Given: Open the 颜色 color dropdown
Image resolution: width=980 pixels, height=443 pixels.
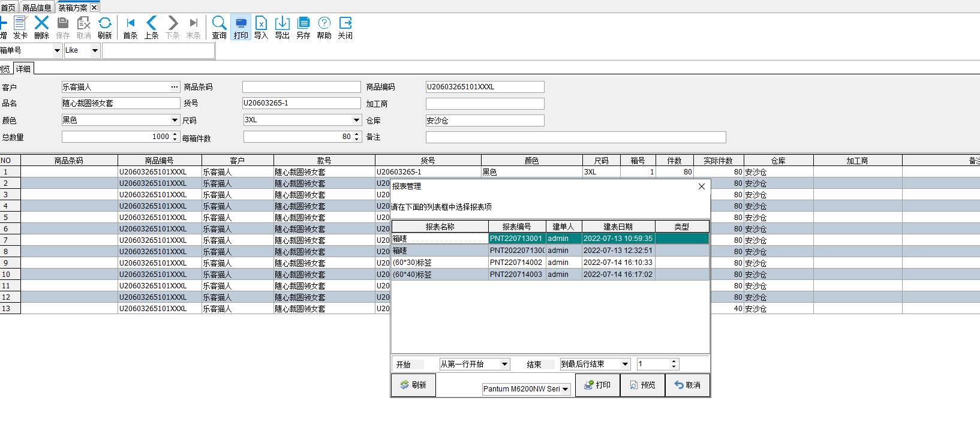Looking at the screenshot, I should pos(175,120).
